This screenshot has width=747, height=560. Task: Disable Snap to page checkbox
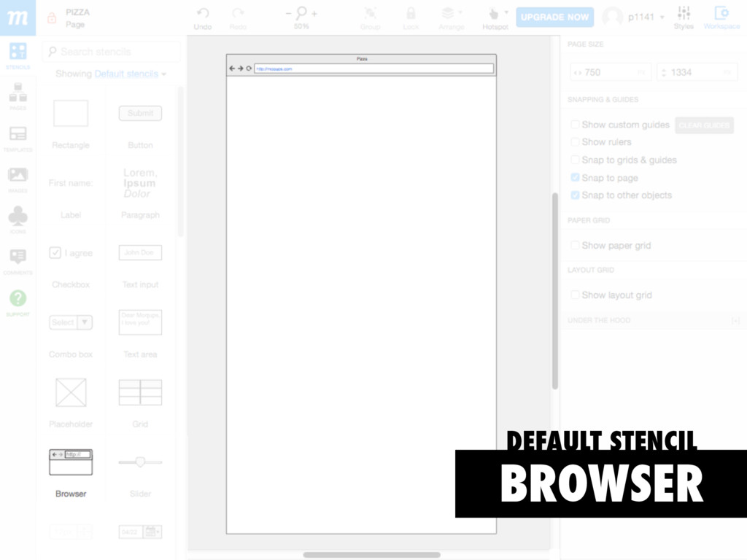(575, 178)
